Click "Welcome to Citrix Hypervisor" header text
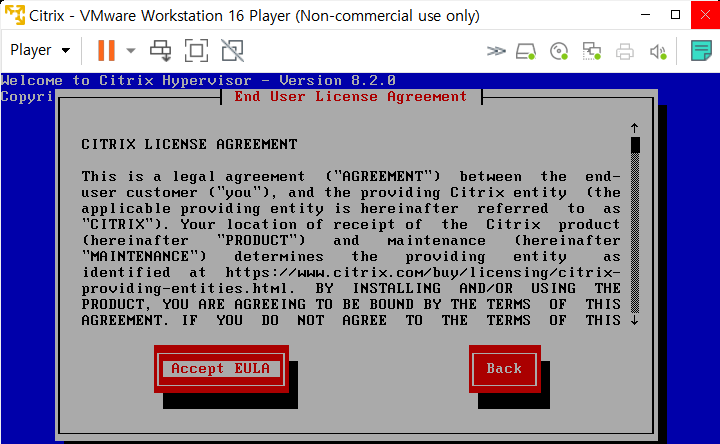The height and width of the screenshot is (444, 720). point(126,80)
